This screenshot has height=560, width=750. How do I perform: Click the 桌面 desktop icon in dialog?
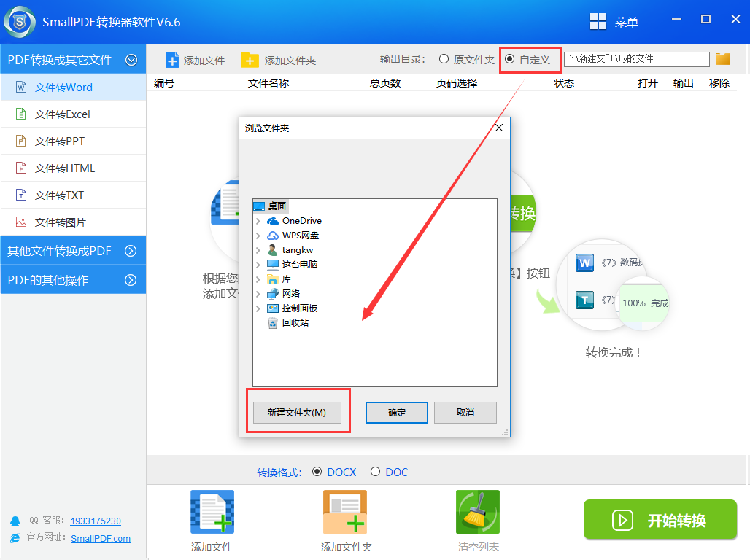[259, 206]
